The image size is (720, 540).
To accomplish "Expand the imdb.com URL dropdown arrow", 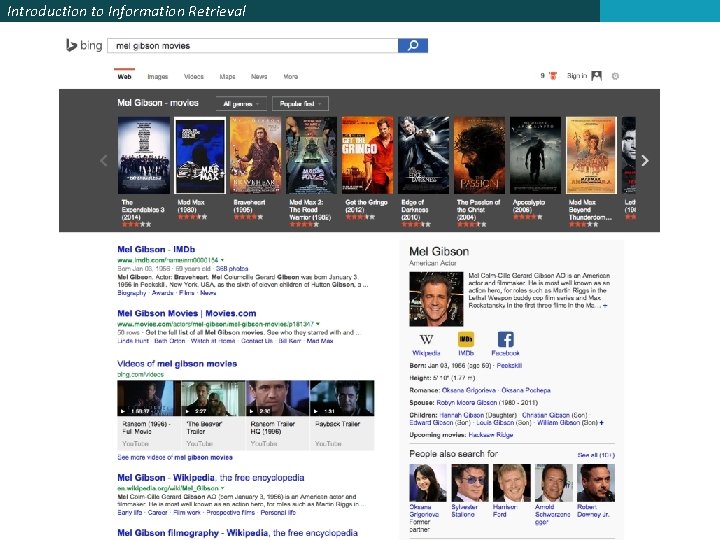I will [x=223, y=260].
